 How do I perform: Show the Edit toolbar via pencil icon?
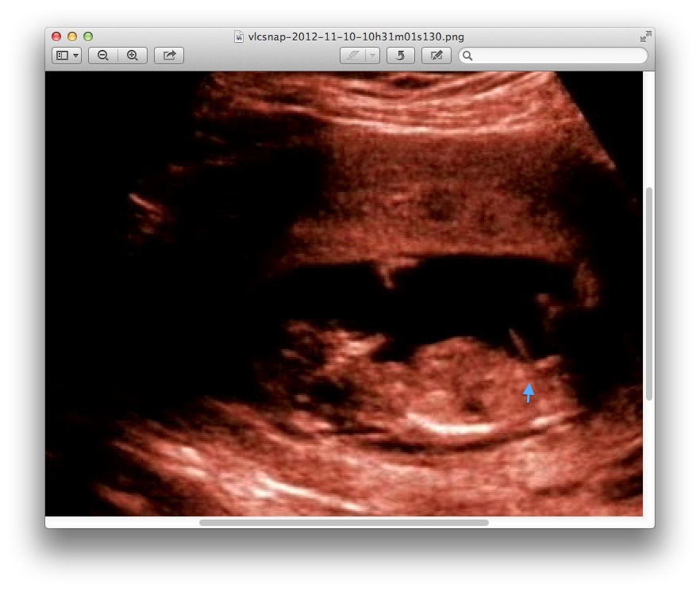click(437, 56)
